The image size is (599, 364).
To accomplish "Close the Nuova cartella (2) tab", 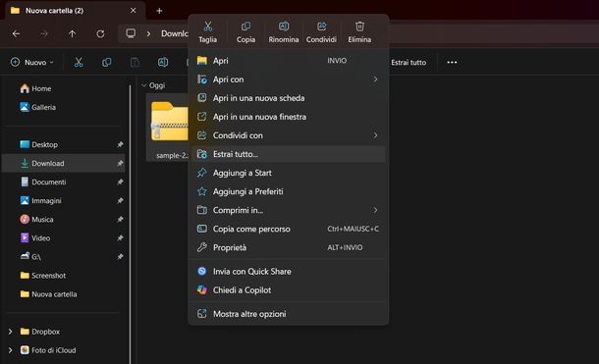I will point(133,11).
